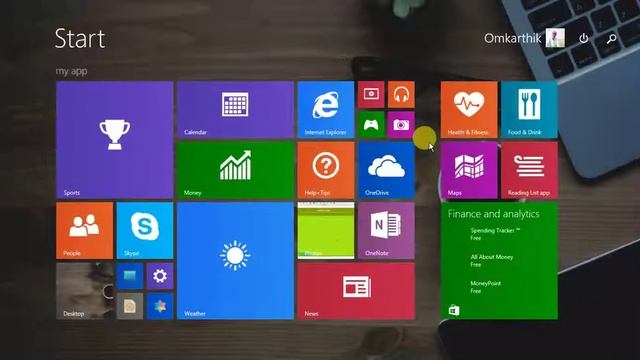Open the colorful star small tile
Image resolution: width=640 pixels, height=360 pixels.
[160, 306]
